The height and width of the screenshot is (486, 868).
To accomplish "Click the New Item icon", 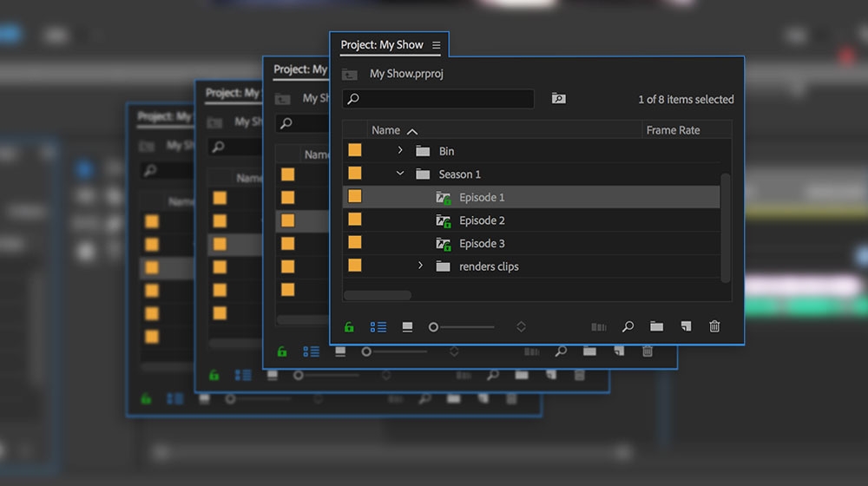I will click(686, 326).
